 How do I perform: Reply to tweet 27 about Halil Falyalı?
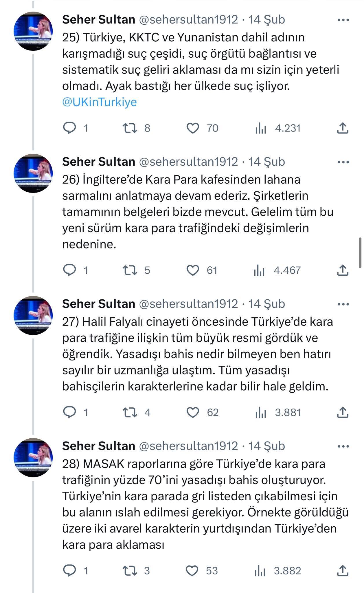click(x=69, y=412)
